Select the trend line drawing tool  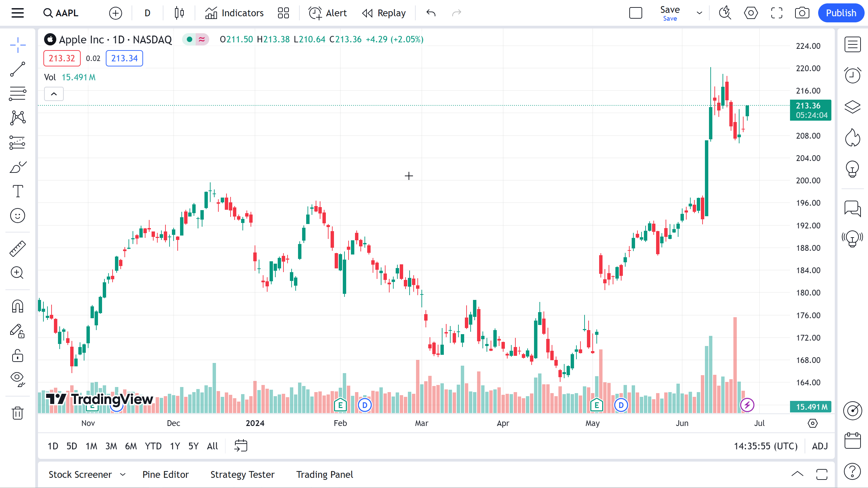point(18,69)
